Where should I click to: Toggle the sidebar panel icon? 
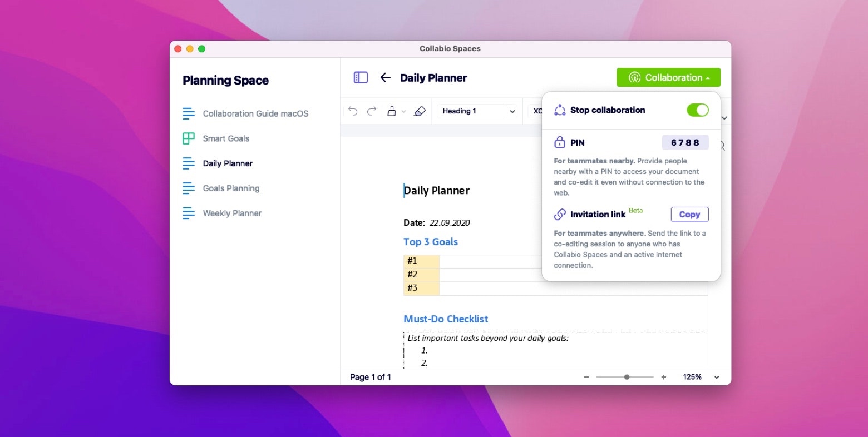click(x=361, y=78)
